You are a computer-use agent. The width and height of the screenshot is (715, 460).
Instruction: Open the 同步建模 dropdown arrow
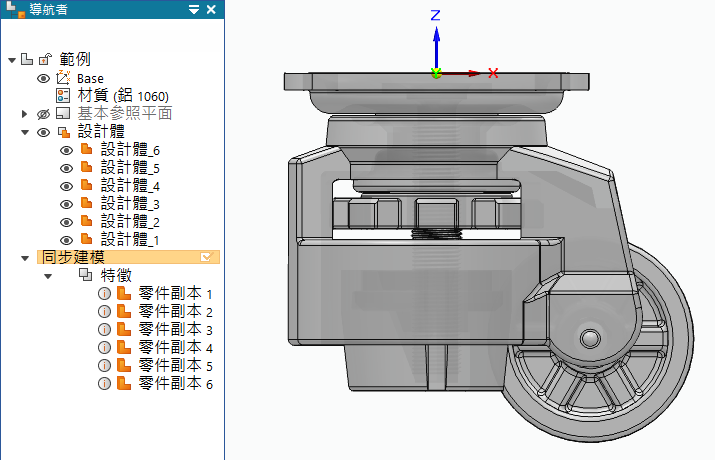click(207, 257)
